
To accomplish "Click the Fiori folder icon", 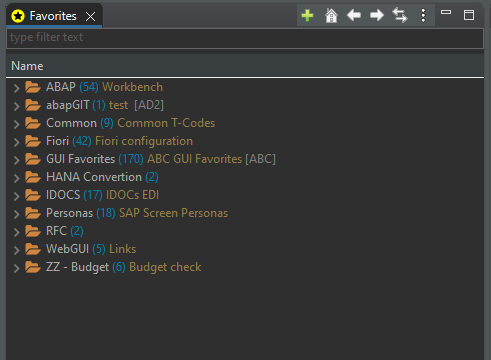I will [x=33, y=141].
